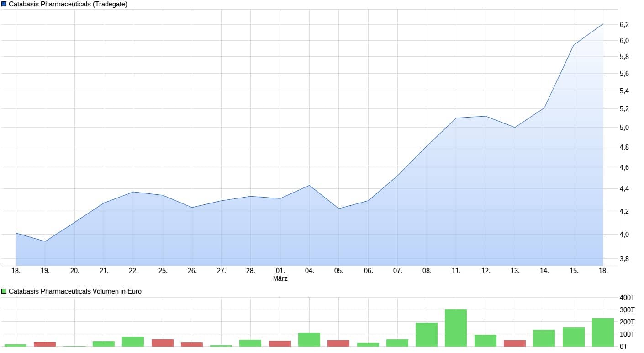The height and width of the screenshot is (353, 644).
Task: Click the price line low point on the 19th
Action: 45,241
